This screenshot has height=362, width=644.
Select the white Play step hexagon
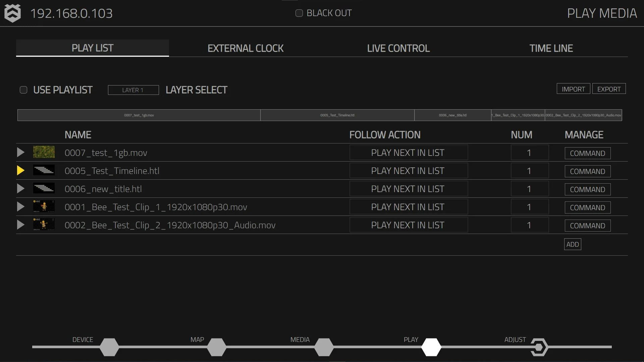[431, 347]
